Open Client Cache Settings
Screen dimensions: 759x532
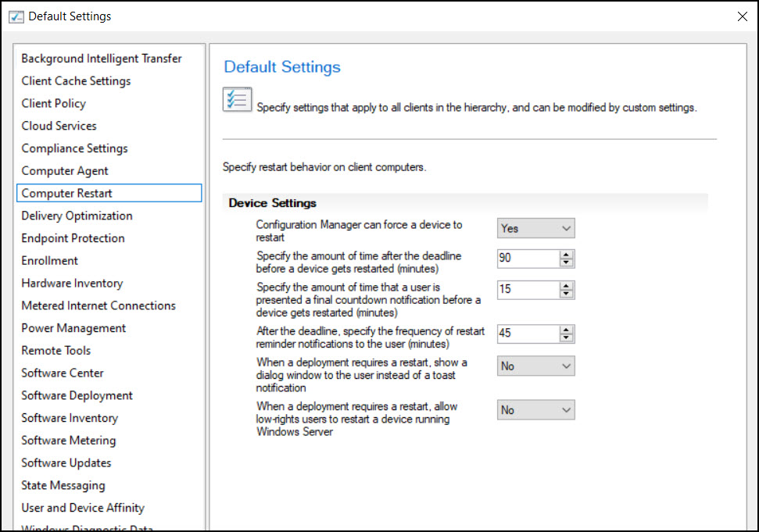tap(76, 81)
